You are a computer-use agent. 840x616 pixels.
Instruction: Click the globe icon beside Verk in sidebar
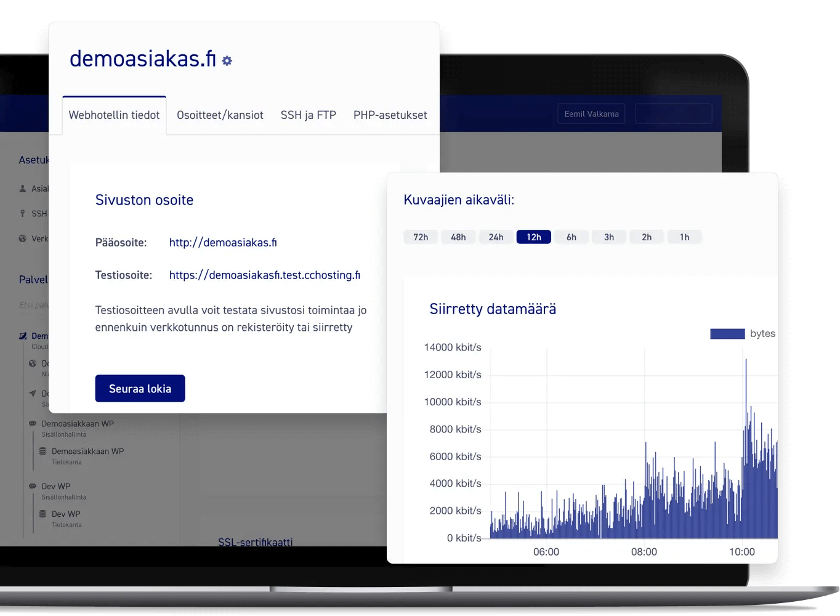pyautogui.click(x=23, y=238)
